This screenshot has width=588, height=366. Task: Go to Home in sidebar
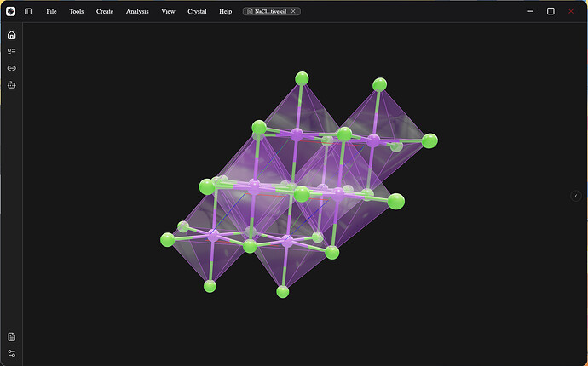coord(12,35)
